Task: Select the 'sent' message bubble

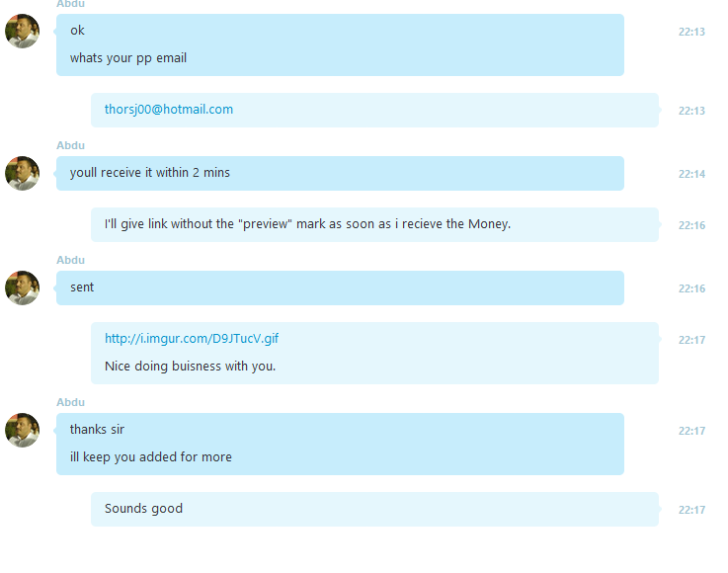Action: click(340, 287)
